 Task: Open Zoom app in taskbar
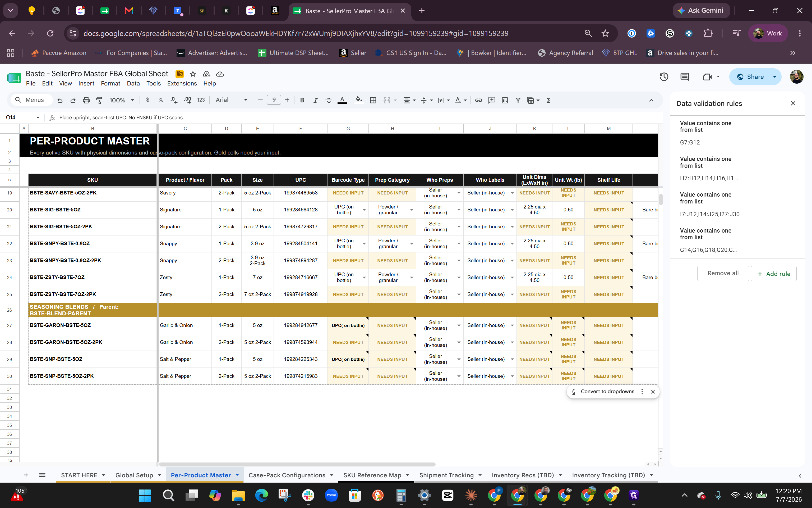tap(331, 495)
